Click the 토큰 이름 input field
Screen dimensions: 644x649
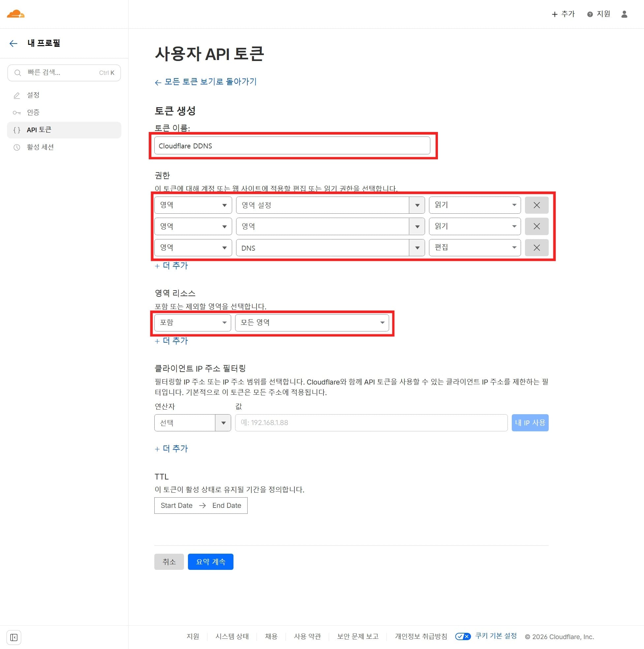point(291,146)
